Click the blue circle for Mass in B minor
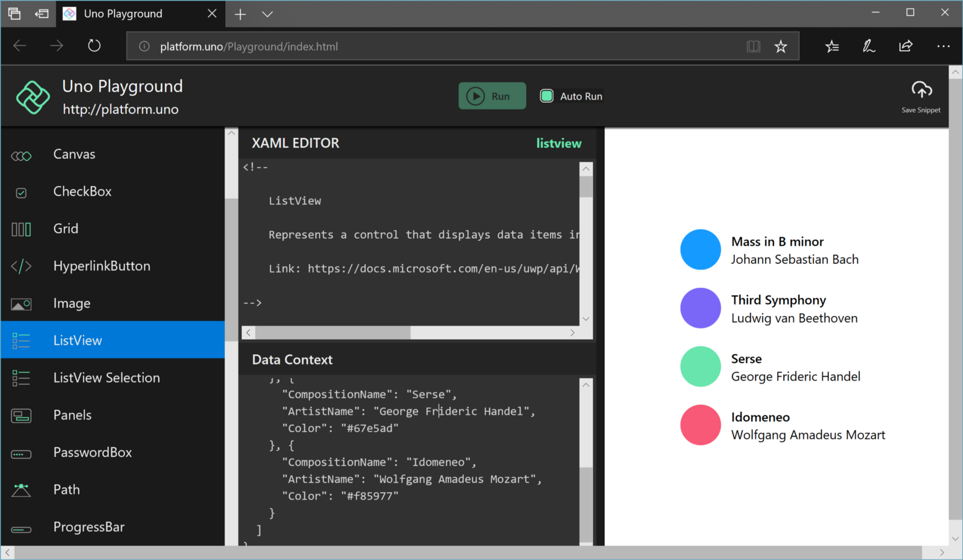This screenshot has width=963, height=560. 700,250
